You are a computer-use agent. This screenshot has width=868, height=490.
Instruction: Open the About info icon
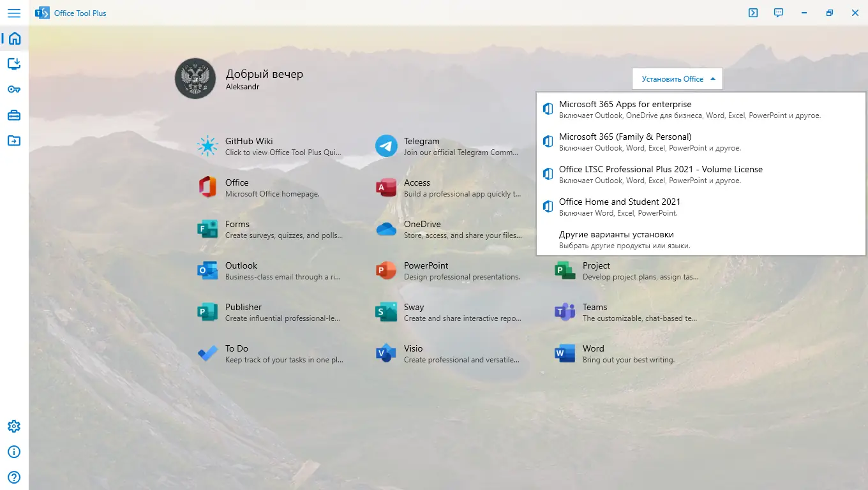coord(14,452)
